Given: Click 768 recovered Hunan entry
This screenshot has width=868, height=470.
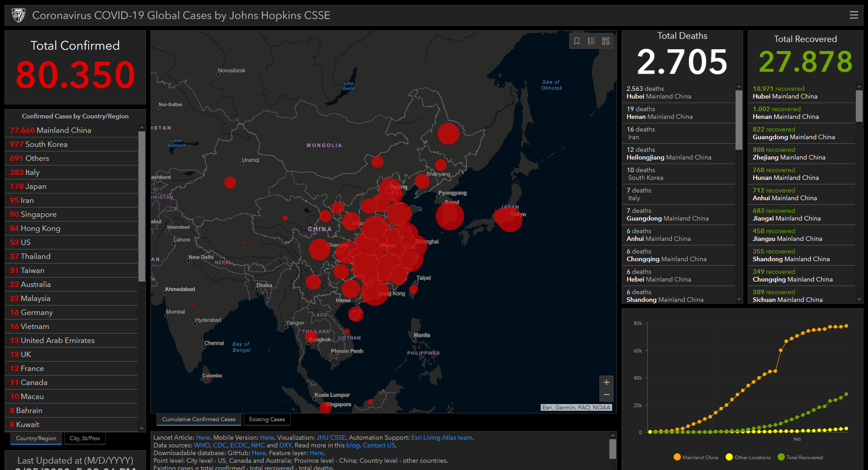Looking at the screenshot, I should 802,174.
